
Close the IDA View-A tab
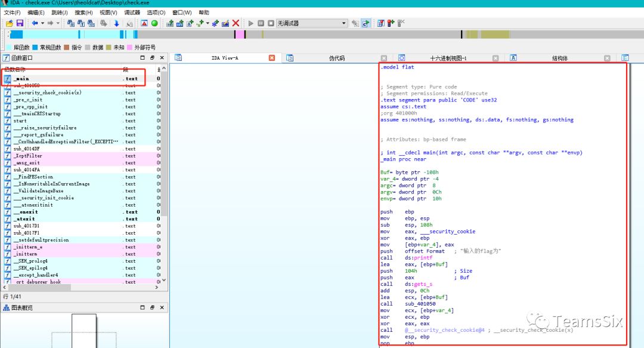[271, 58]
